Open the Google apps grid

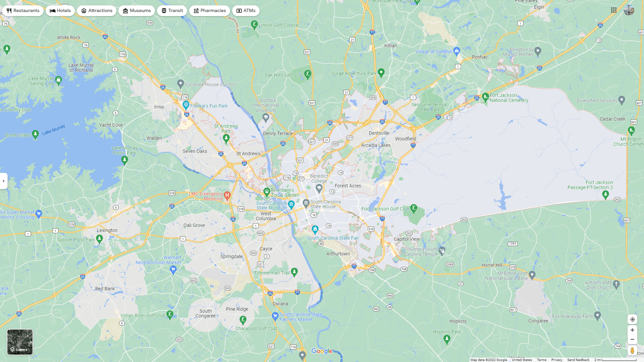point(614,10)
